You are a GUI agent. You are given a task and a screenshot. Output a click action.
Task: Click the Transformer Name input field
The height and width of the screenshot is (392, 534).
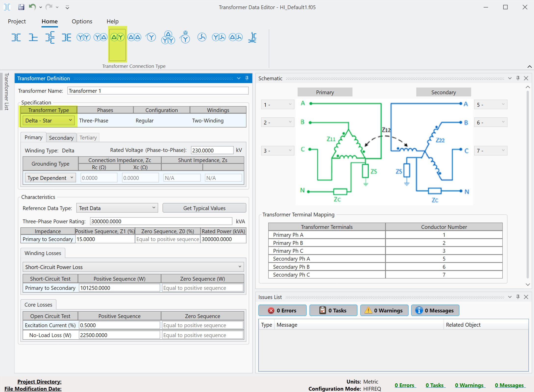(x=158, y=91)
